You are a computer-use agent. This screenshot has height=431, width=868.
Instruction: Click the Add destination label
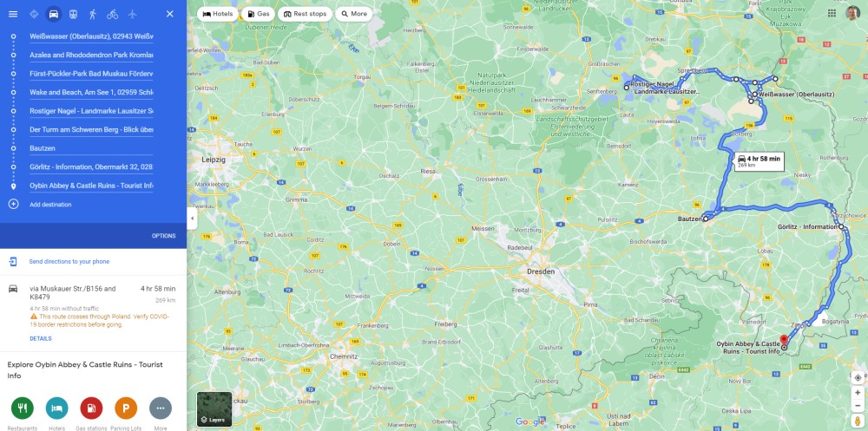(x=50, y=205)
